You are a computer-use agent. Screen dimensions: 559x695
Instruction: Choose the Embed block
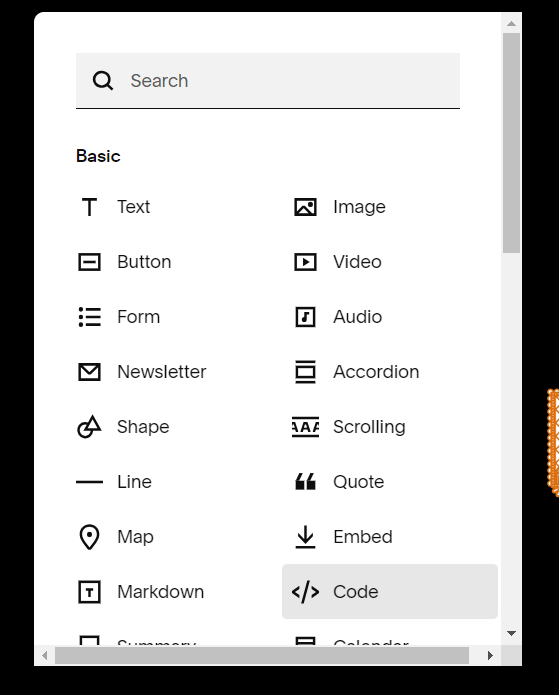pyautogui.click(x=344, y=537)
